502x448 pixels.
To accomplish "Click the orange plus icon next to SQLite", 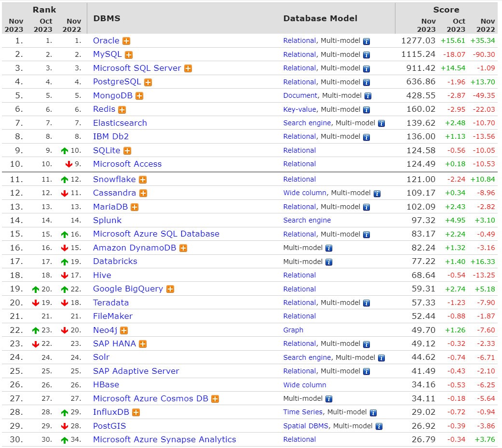I will coord(127,151).
